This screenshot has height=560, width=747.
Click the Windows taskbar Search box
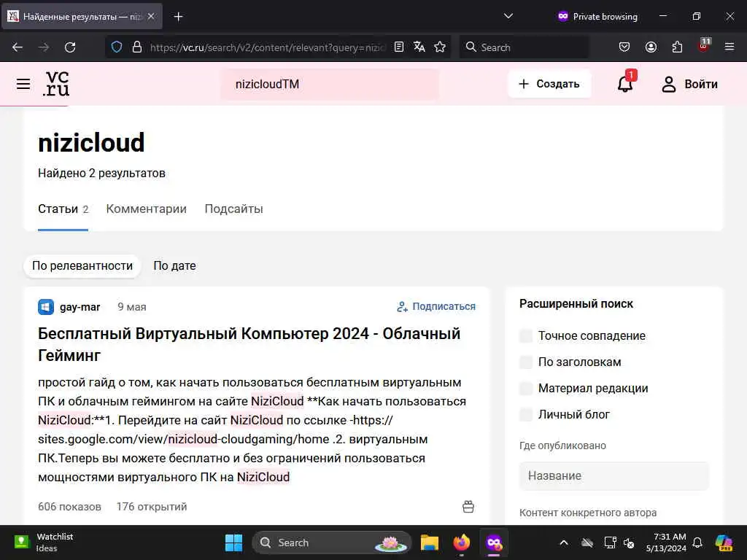pyautogui.click(x=332, y=542)
